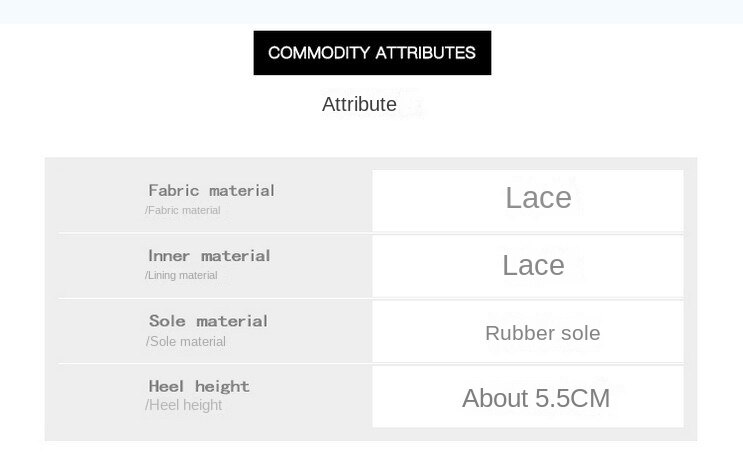The height and width of the screenshot is (460, 743).
Task: Click the bold Sole material label
Action: tap(208, 321)
